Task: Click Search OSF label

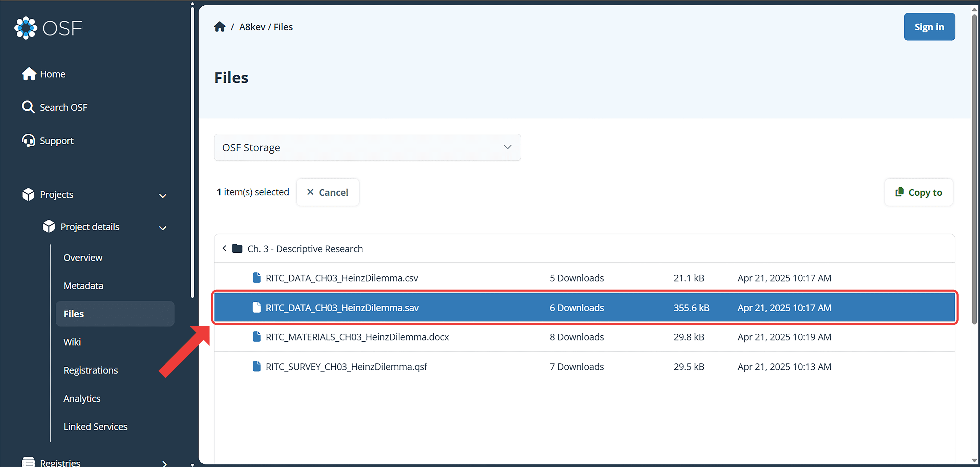Action: point(64,107)
